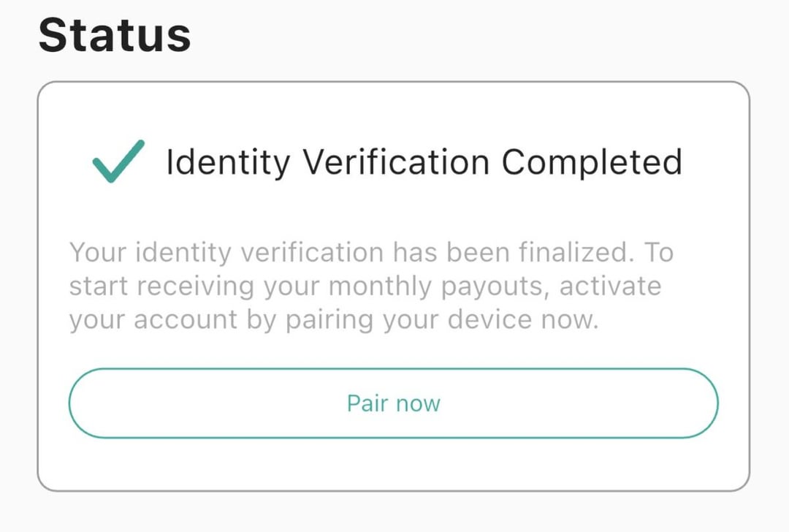Image resolution: width=789 pixels, height=532 pixels.
Task: Click the word finalized in the description
Action: [x=571, y=253]
